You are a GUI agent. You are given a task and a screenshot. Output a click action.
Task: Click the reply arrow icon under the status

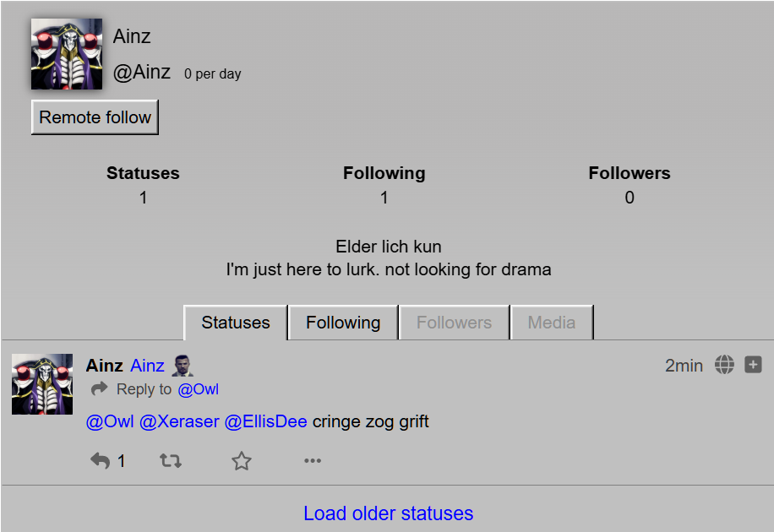coord(101,461)
